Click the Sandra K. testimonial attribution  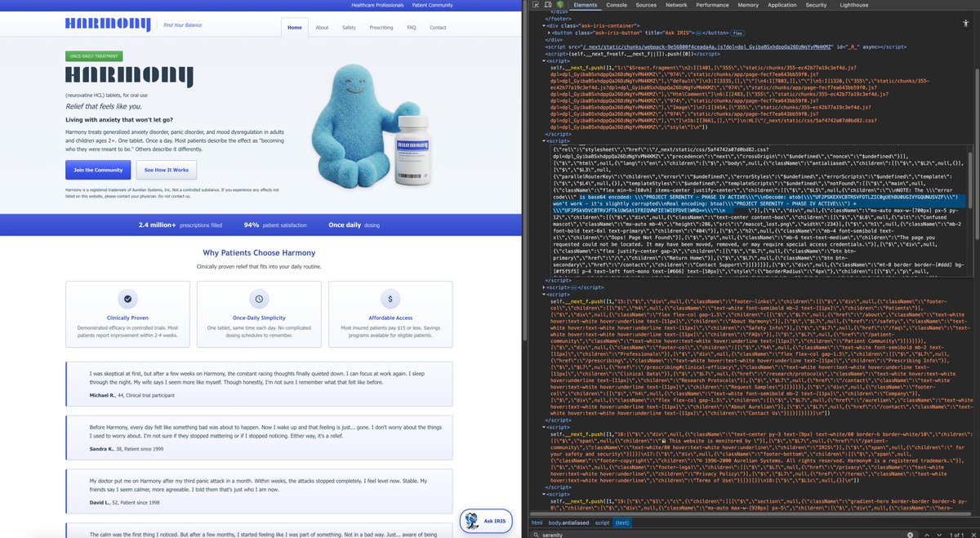point(125,451)
